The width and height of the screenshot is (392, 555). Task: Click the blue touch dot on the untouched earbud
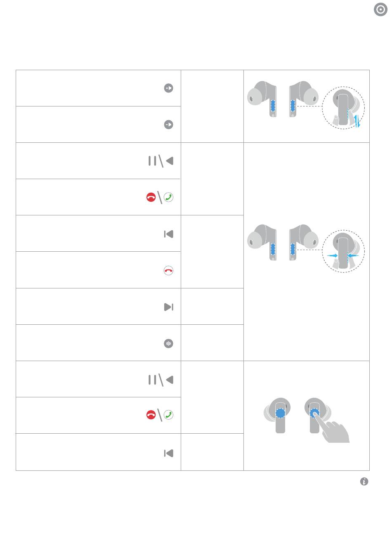[x=280, y=413]
